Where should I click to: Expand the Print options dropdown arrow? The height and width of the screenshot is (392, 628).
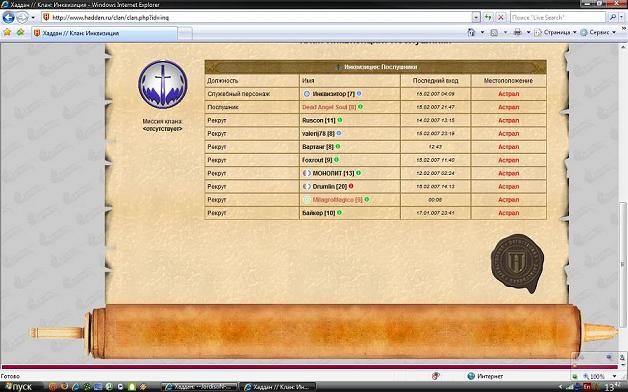pyautogui.click(x=528, y=32)
